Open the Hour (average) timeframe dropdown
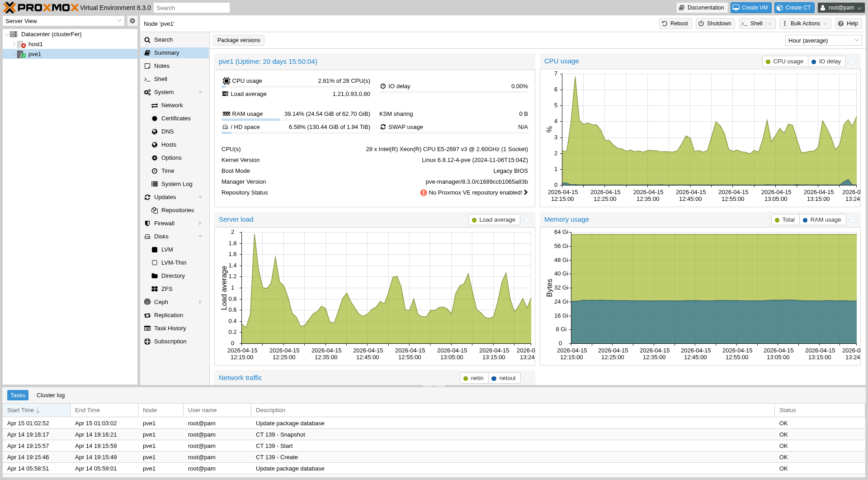The image size is (868, 480). [823, 40]
